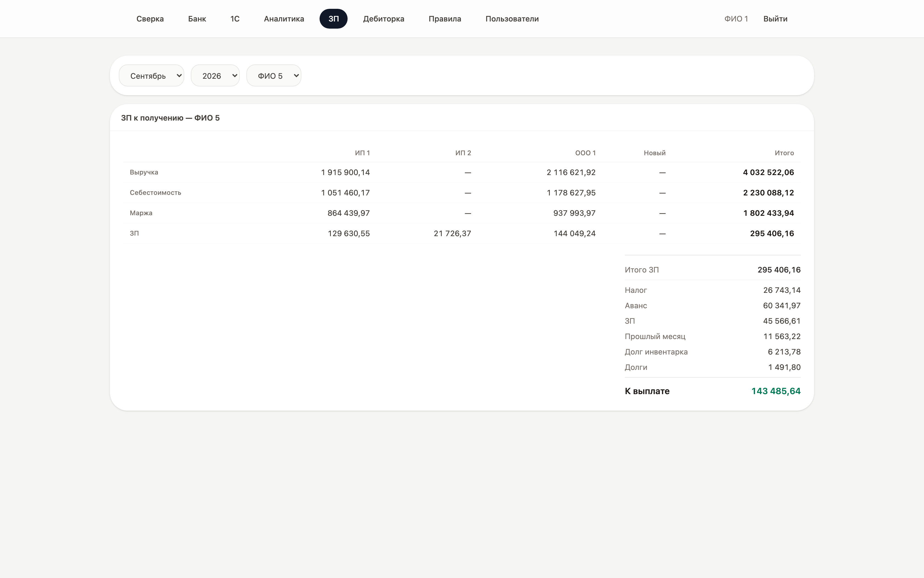Click the Прошлый месяц label
Image resolution: width=924 pixels, height=578 pixels.
click(x=655, y=336)
